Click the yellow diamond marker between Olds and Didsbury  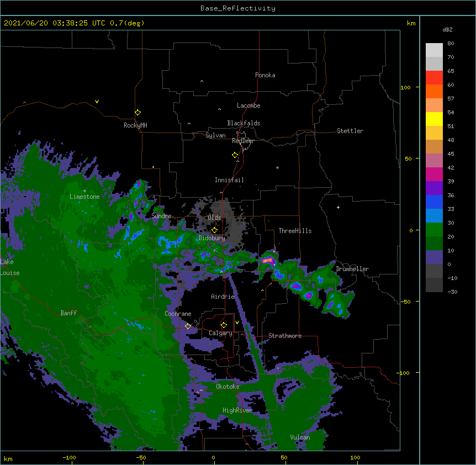point(214,230)
